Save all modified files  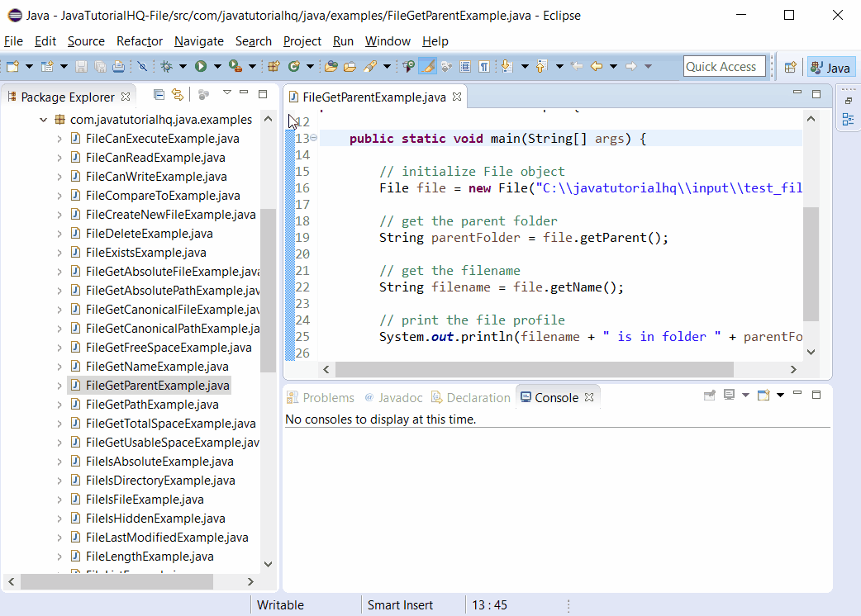click(x=99, y=66)
